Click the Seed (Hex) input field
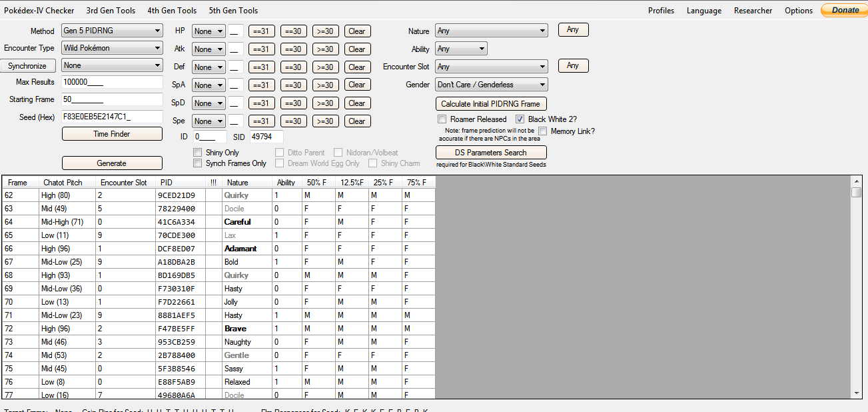This screenshot has width=868, height=412. click(x=112, y=117)
